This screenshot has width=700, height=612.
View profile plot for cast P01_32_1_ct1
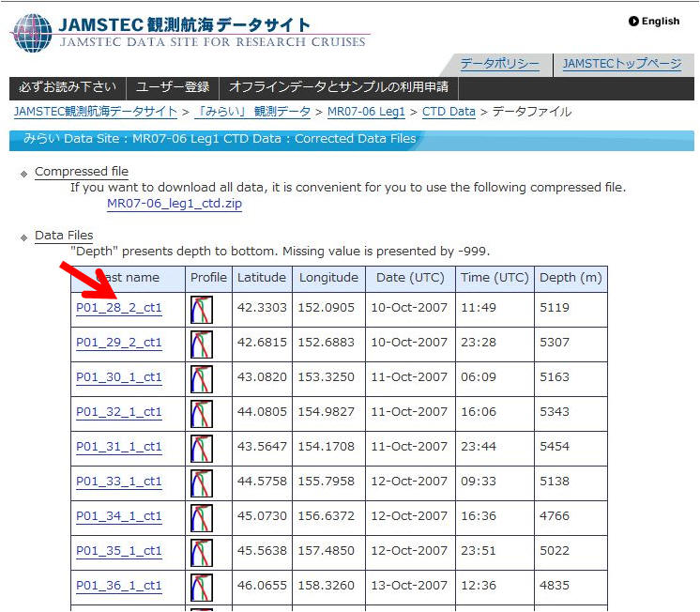pos(202,413)
